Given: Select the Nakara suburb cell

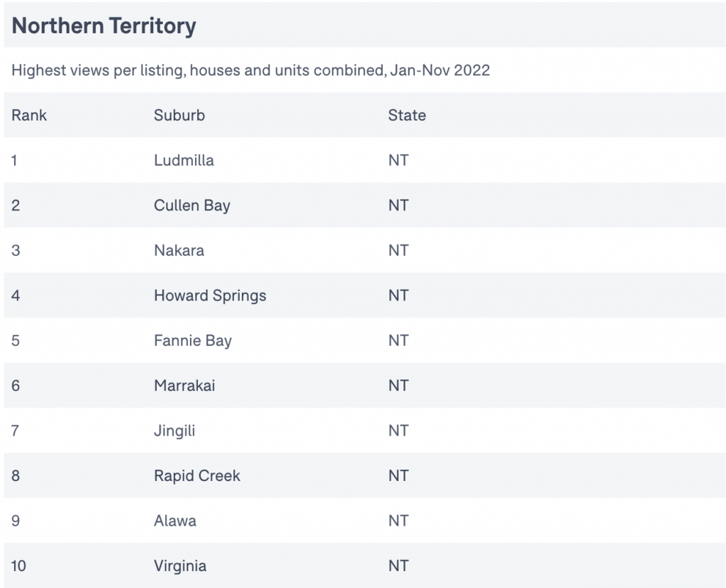Looking at the screenshot, I should (179, 250).
